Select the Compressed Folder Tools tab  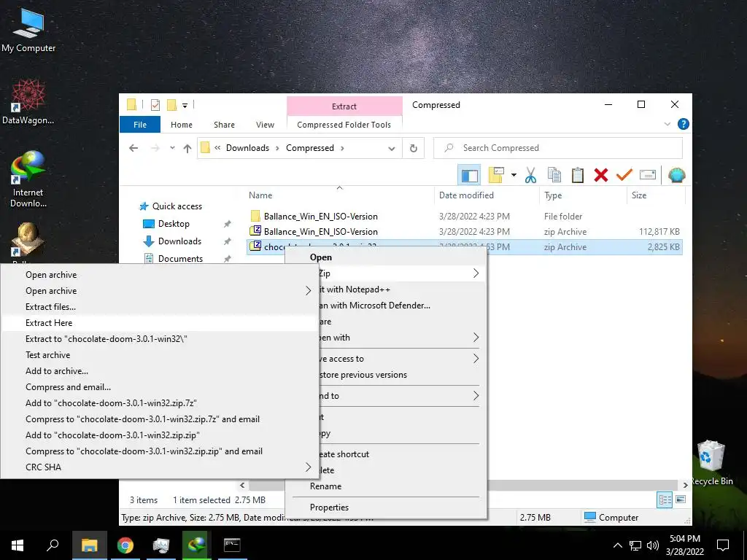pos(344,125)
